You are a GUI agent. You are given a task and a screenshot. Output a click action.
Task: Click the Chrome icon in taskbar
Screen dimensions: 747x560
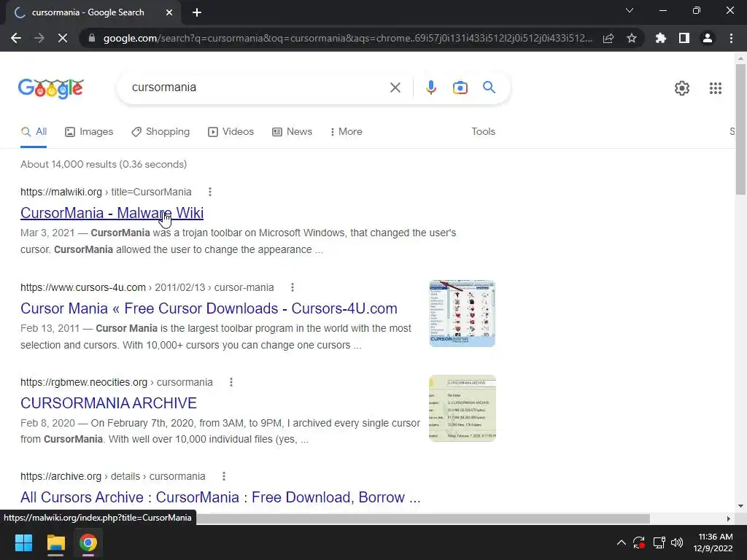click(88, 542)
